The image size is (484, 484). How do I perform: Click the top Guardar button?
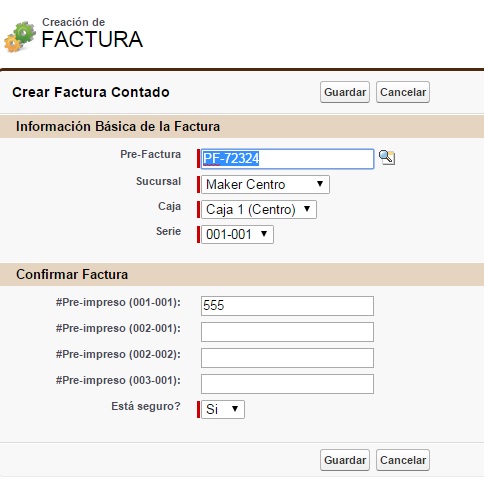pyautogui.click(x=345, y=92)
